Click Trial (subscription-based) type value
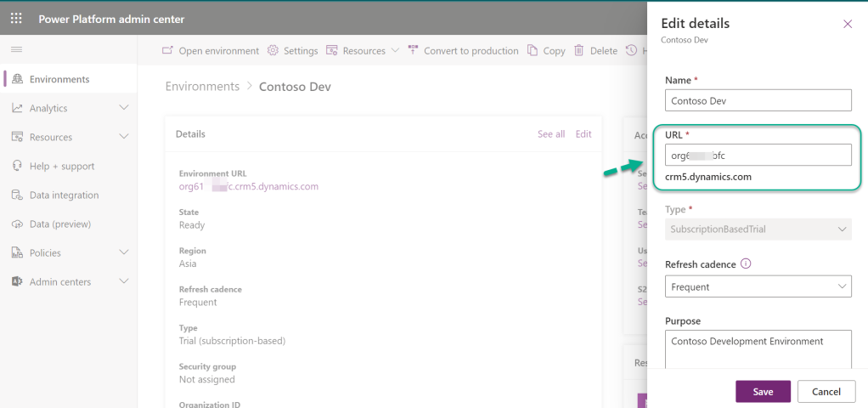868x408 pixels. pos(233,341)
